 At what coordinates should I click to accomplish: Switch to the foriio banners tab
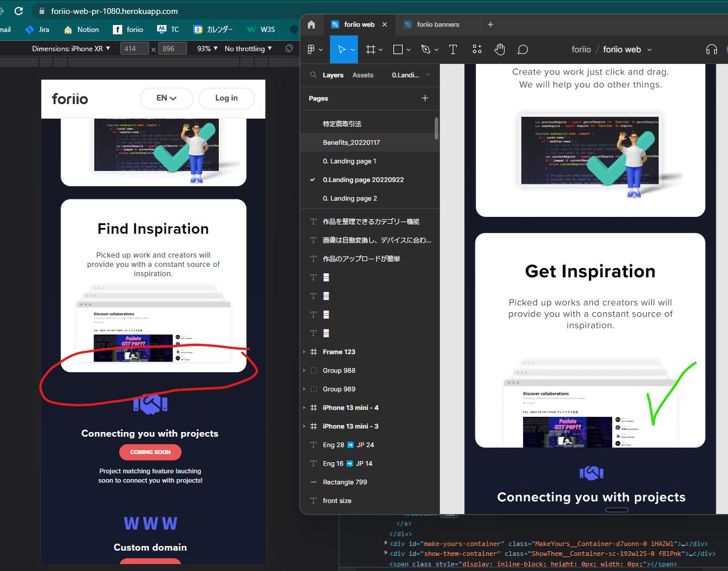tap(438, 24)
